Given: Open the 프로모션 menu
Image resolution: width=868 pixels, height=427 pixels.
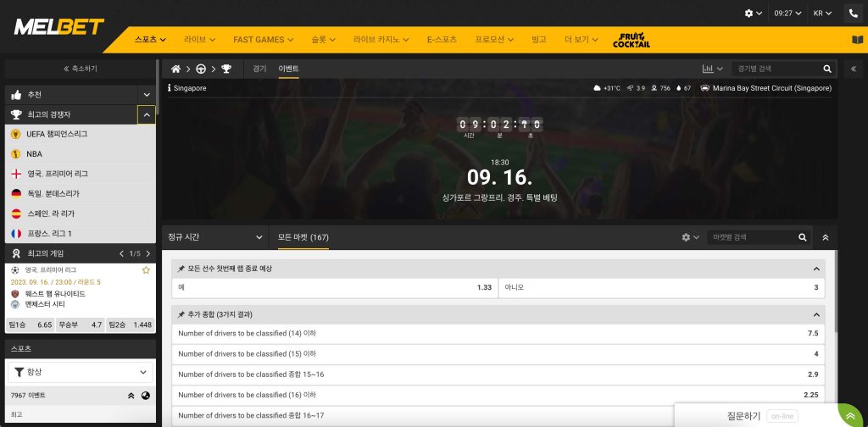Looking at the screenshot, I should [x=494, y=40].
